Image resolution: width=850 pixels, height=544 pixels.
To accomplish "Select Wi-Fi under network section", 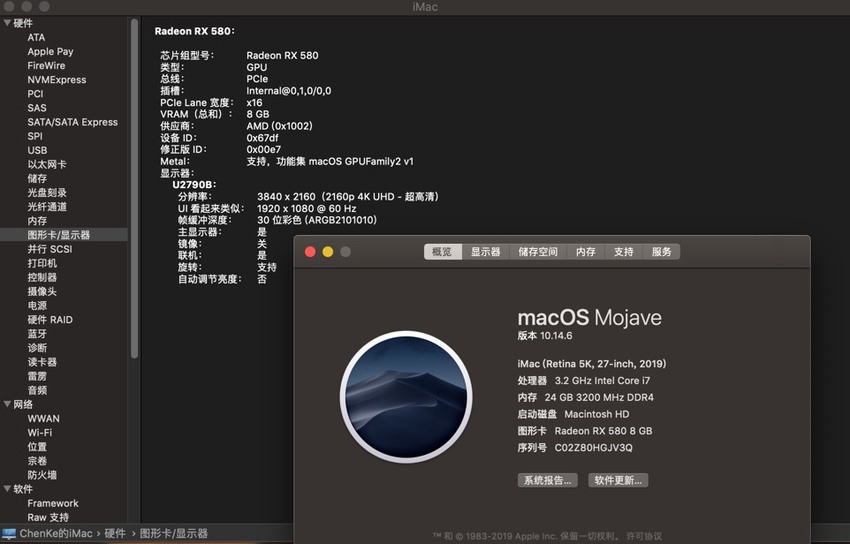I will [x=40, y=432].
